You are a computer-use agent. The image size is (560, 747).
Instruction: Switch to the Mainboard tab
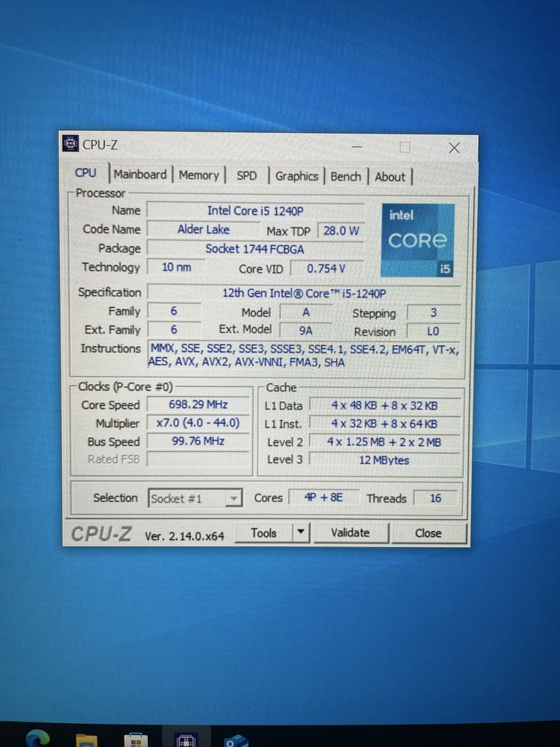coord(140,174)
